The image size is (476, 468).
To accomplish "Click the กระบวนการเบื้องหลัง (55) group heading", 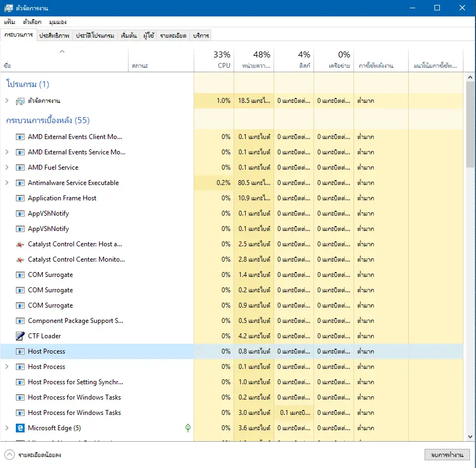I will click(x=48, y=120).
